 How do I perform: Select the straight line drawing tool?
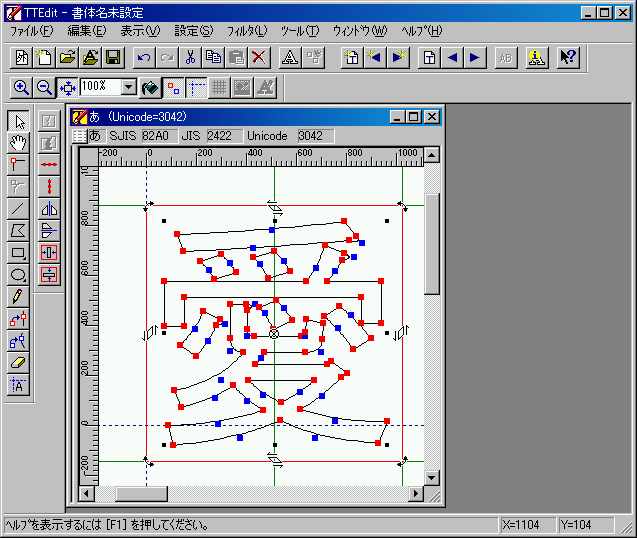click(x=18, y=208)
